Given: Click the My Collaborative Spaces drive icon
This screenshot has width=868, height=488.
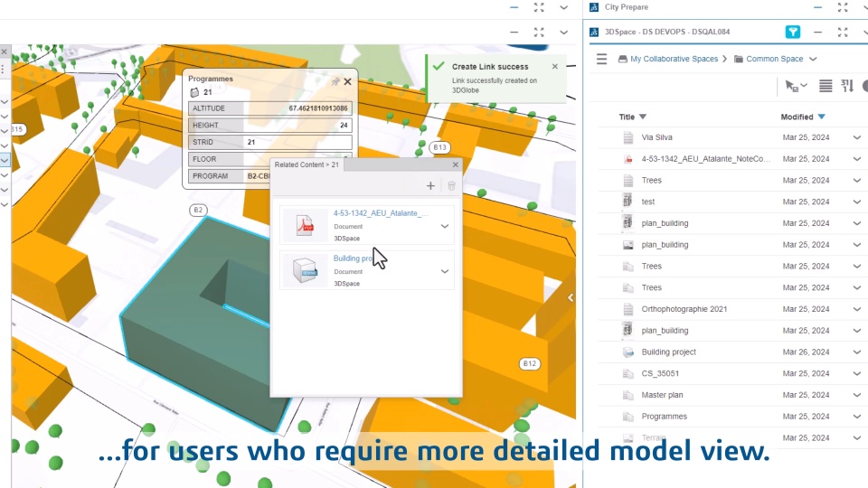Looking at the screenshot, I should (x=623, y=59).
